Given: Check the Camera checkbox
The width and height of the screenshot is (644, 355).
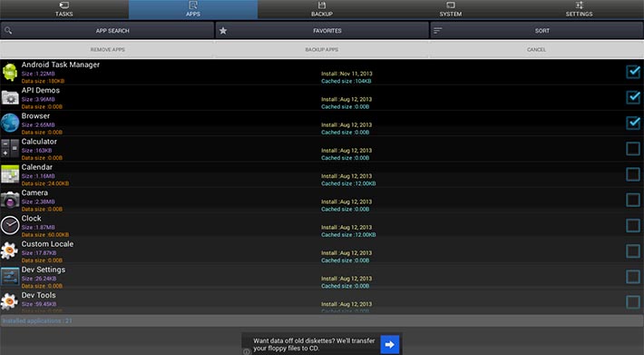Looking at the screenshot, I should pos(633,200).
